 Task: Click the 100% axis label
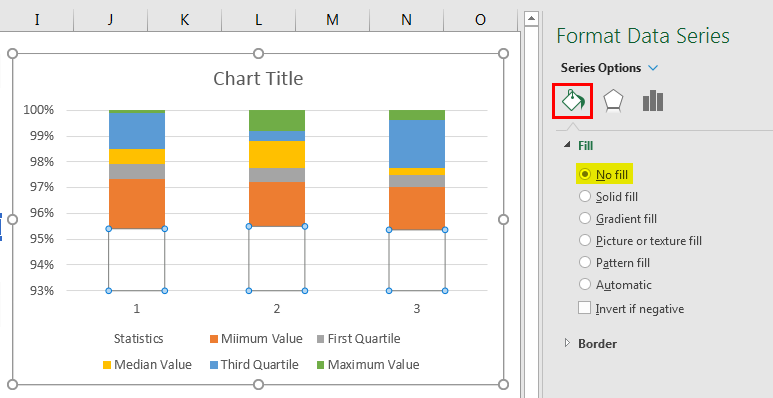point(38,109)
